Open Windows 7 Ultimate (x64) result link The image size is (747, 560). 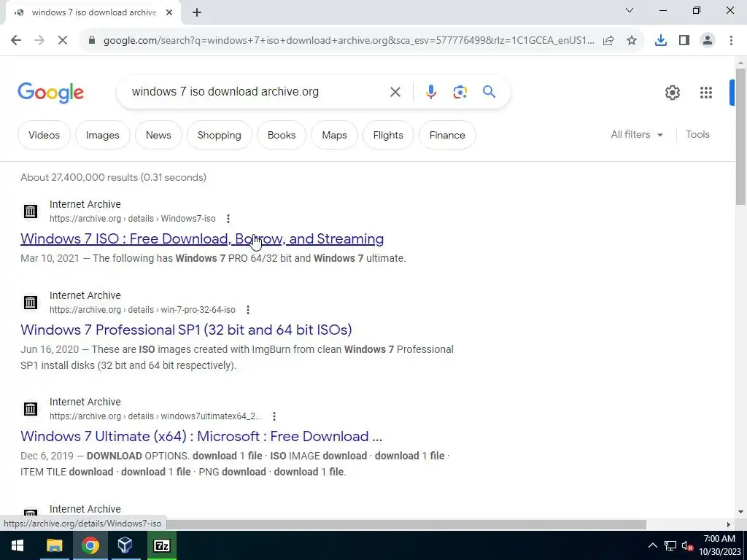click(201, 436)
